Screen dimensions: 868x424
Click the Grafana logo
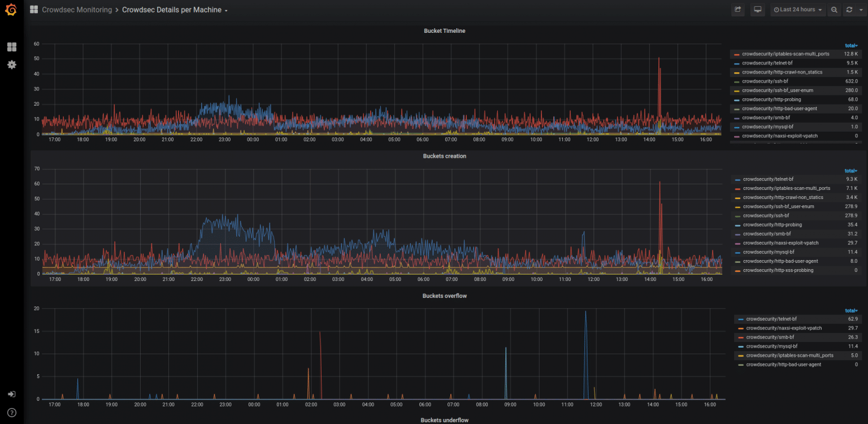point(11,10)
